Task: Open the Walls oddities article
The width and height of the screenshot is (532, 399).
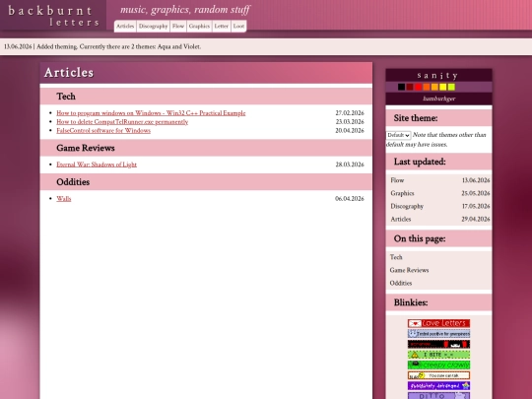Action: [x=64, y=199]
